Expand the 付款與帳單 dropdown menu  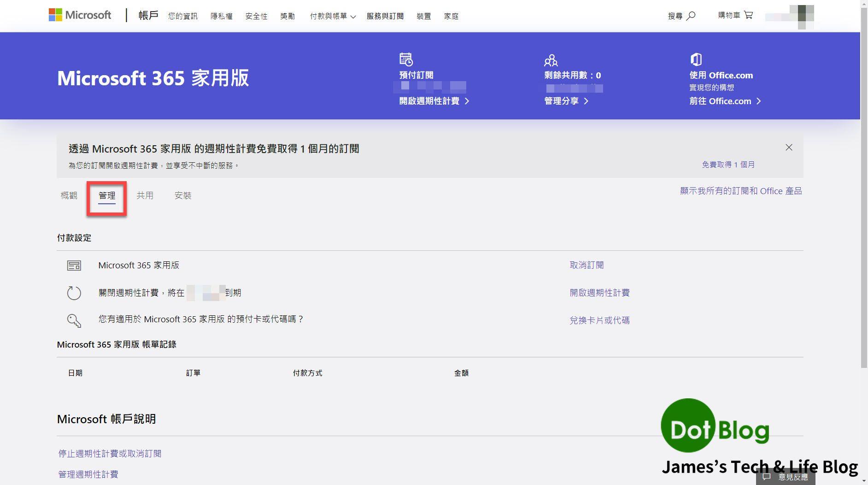coord(333,16)
